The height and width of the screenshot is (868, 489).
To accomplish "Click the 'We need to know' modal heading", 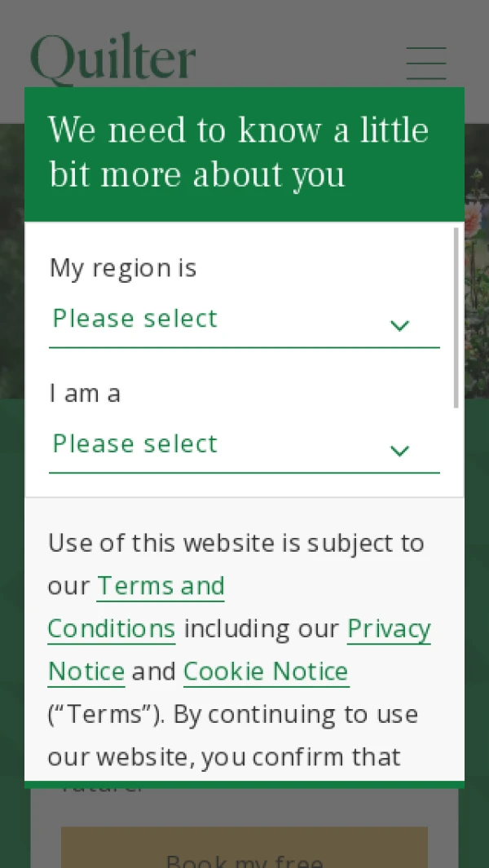I will [239, 152].
